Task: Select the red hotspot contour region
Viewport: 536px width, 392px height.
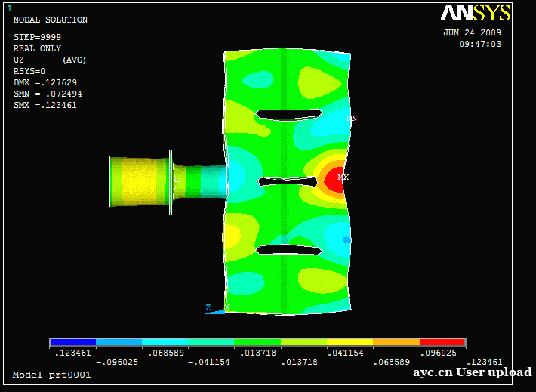Action: [332, 179]
